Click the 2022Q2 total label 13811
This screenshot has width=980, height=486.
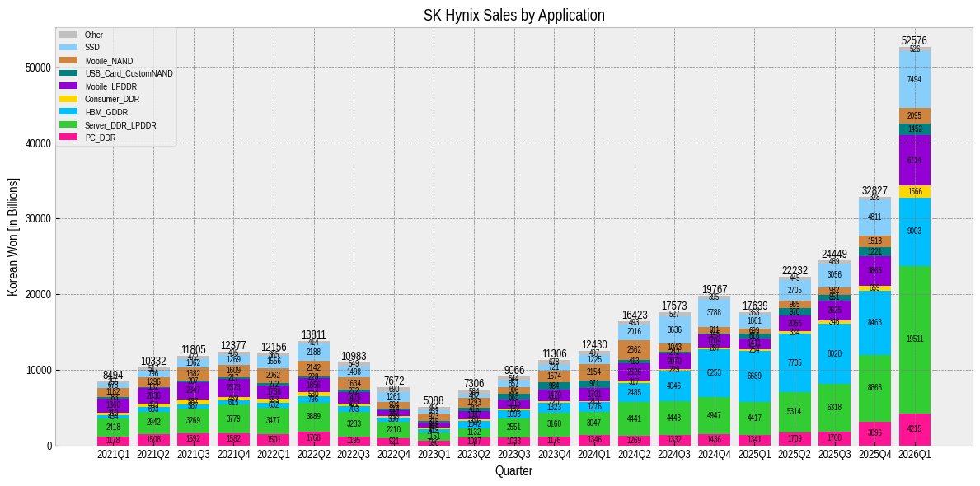[x=313, y=334]
